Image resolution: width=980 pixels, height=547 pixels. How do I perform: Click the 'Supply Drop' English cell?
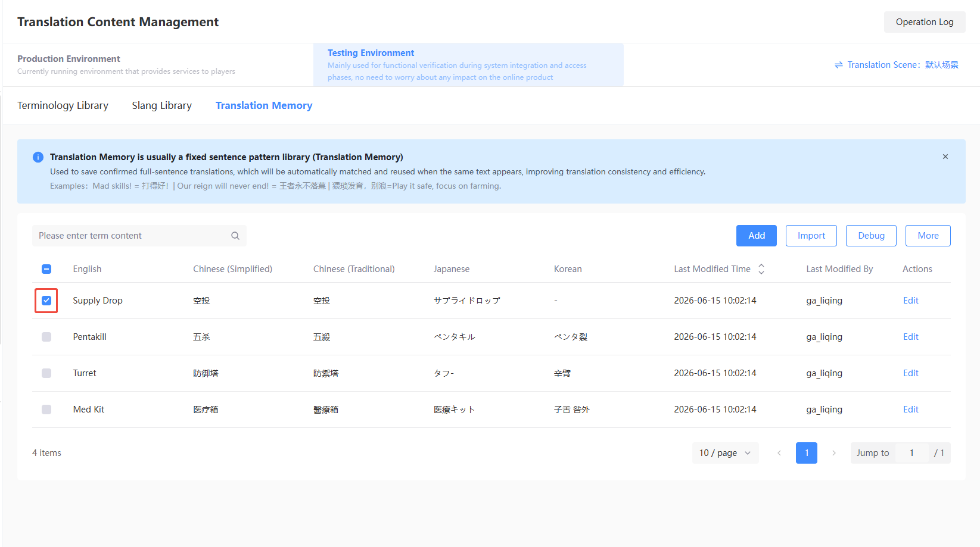pos(98,301)
